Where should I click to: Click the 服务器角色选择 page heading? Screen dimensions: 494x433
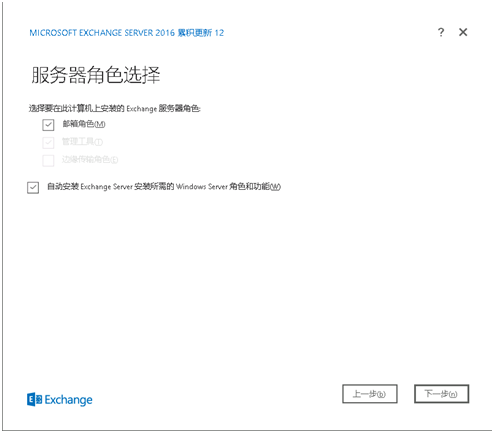pos(96,75)
